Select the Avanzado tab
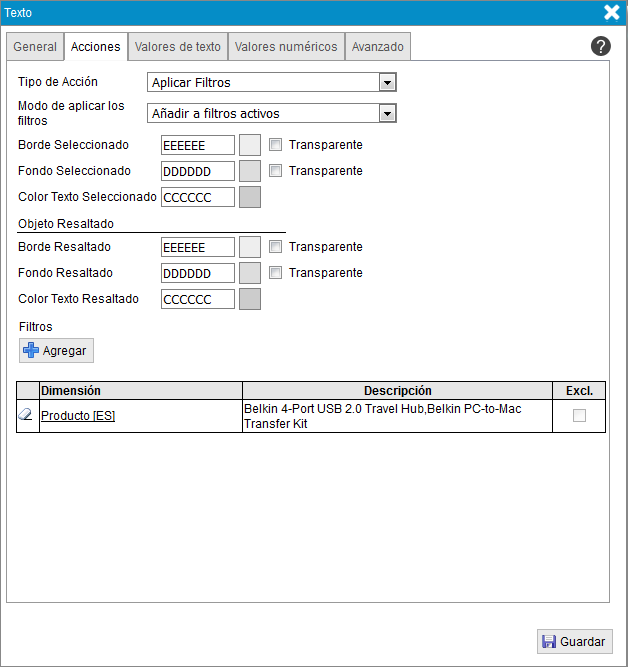 click(x=378, y=47)
